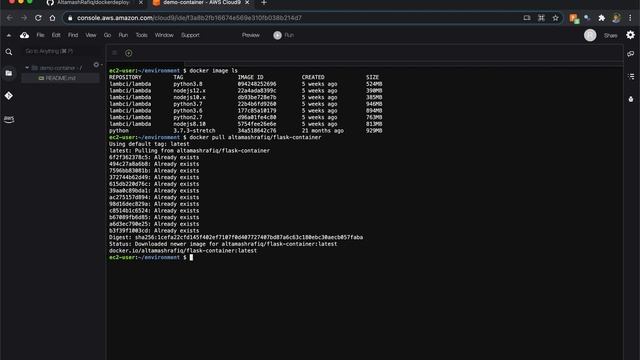Click the browser forward arrow
The image size is (640, 360).
click(x=24, y=18)
